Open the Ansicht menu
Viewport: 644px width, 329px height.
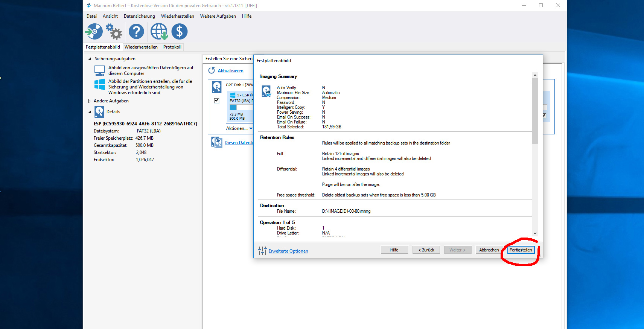110,16
